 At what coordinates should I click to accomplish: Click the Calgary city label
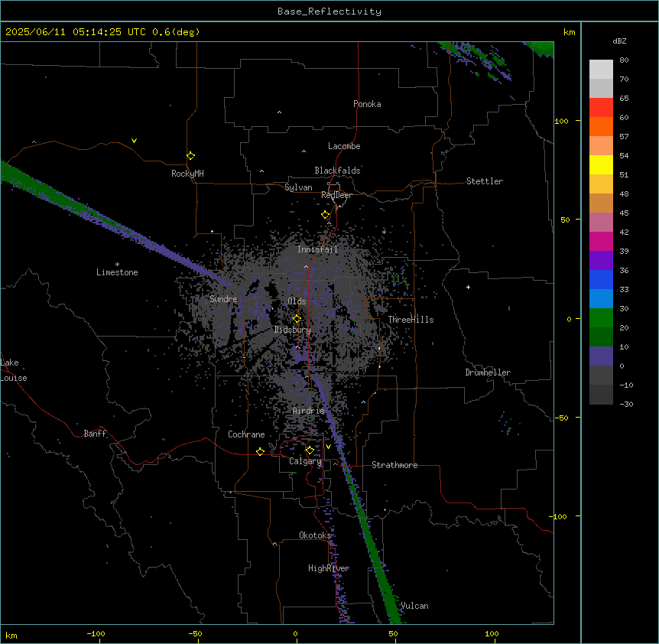[x=306, y=461]
